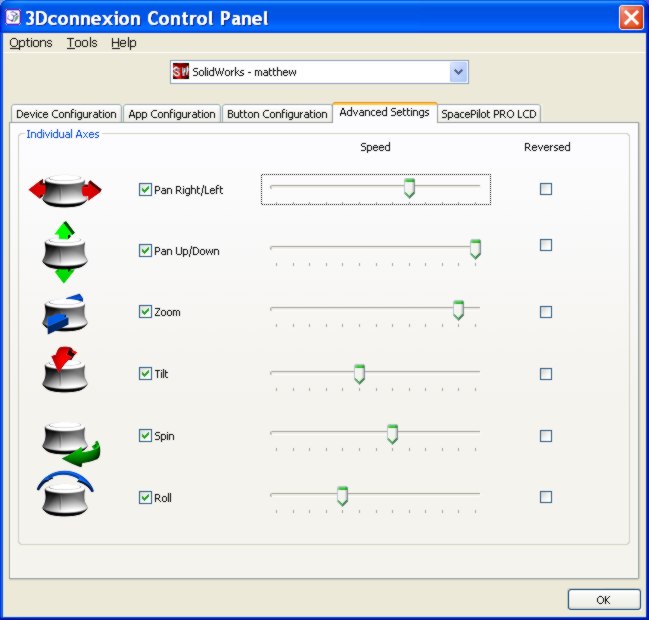Reverse the Zoom axis direction
649x620 pixels.
tap(546, 312)
